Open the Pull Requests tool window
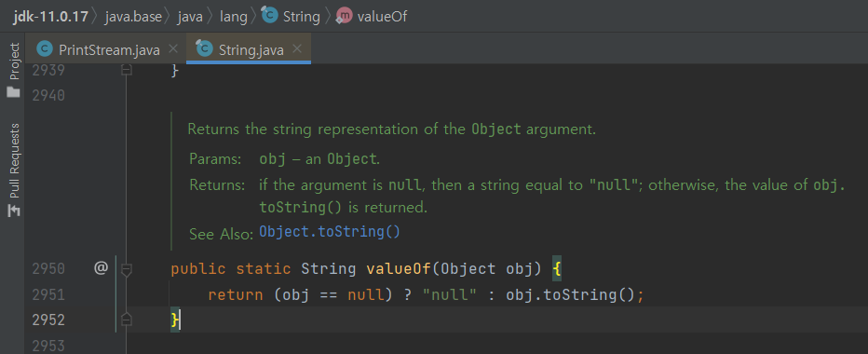This screenshot has width=868, height=354. coord(13,170)
